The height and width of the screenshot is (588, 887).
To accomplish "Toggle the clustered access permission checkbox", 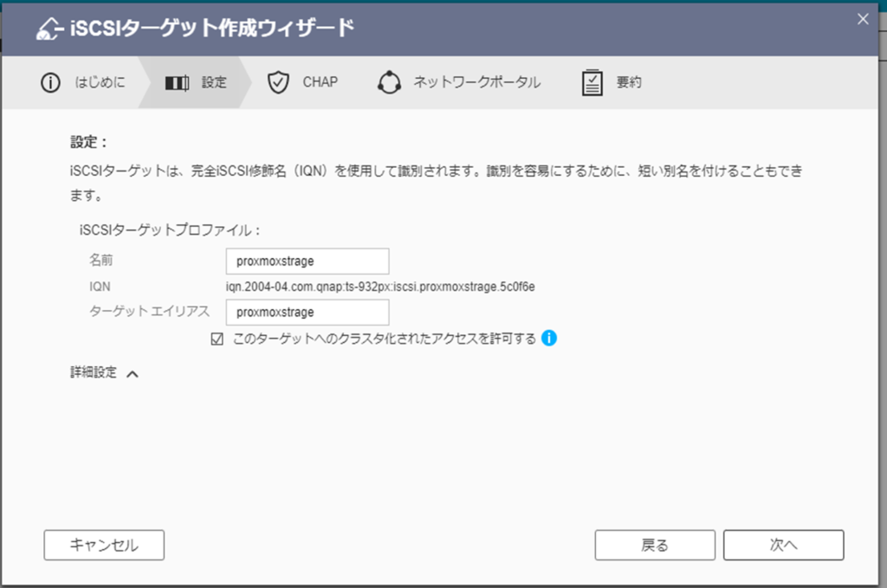I will pyautogui.click(x=217, y=339).
